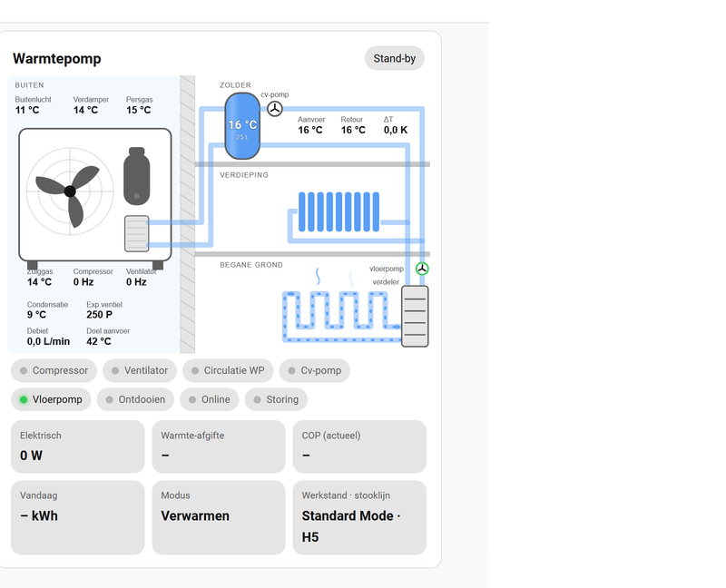Viewport: 726px width, 588px height.
Task: Open the COP (actueel) card
Action: pyautogui.click(x=359, y=446)
